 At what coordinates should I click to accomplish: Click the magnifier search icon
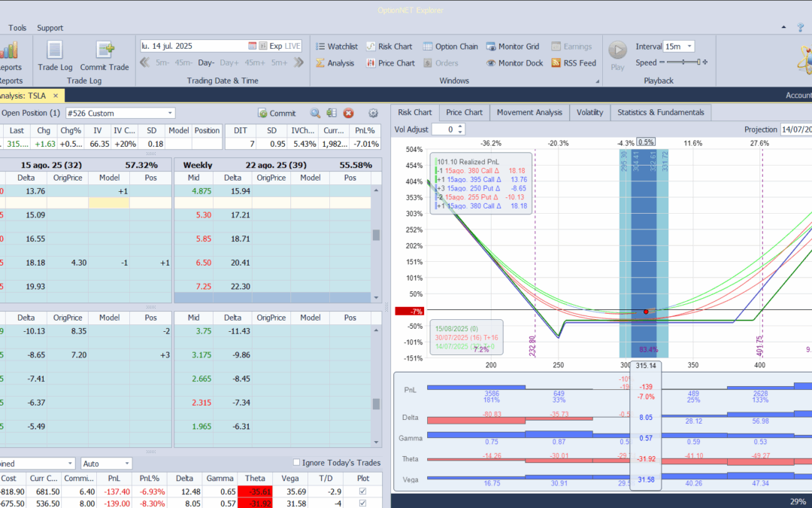315,113
